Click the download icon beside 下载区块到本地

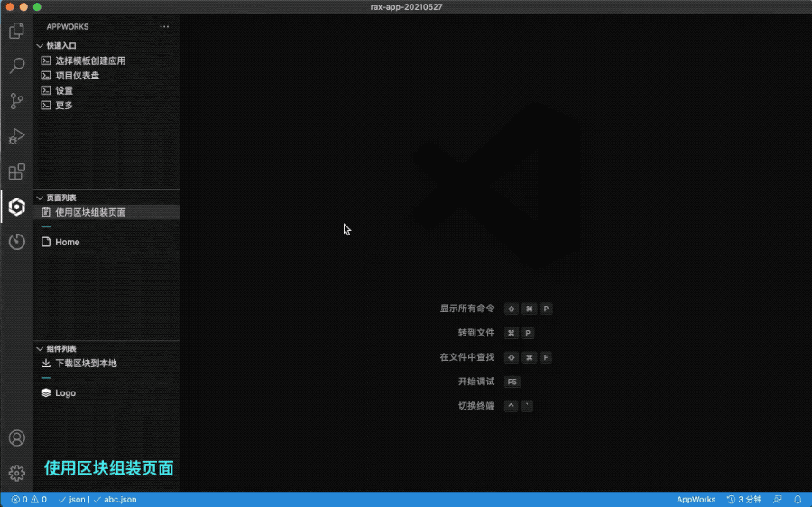[46, 363]
